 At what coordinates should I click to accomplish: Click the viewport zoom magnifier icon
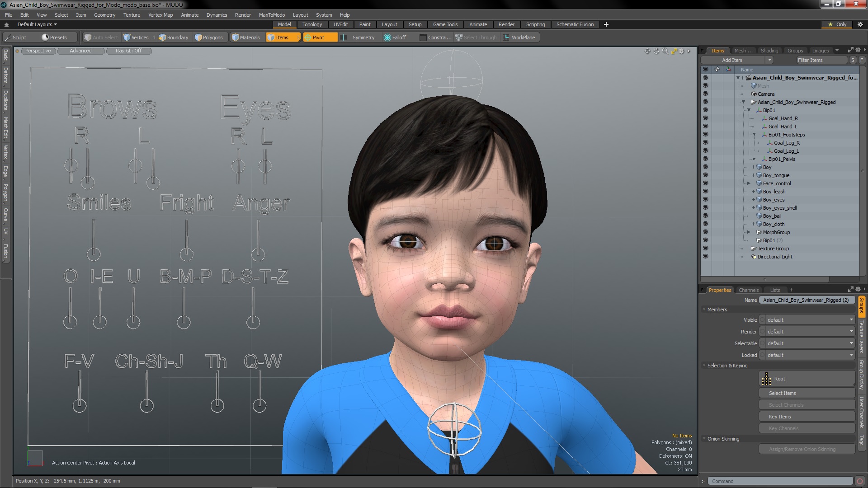pyautogui.click(x=665, y=51)
